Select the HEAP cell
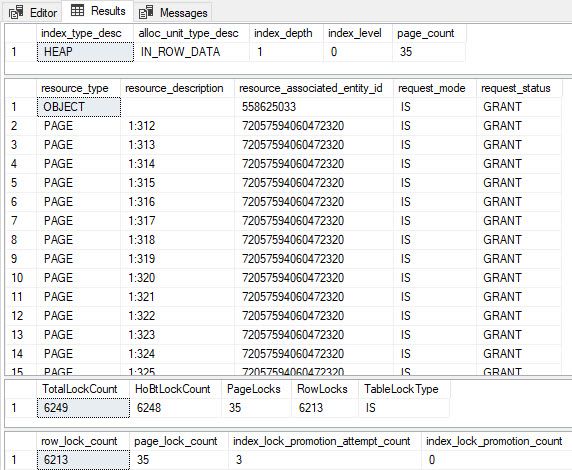Screen dimensions: 572x470 point(85,52)
